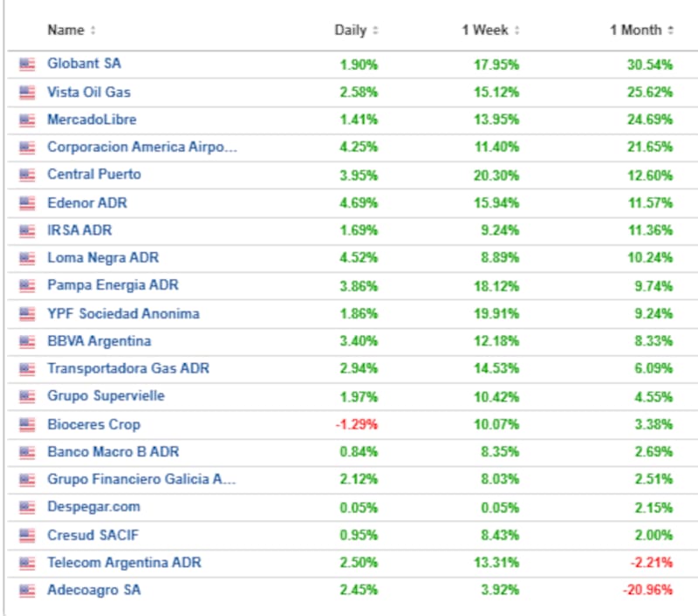
Task: Click the flag icon beside YPF Sociedad Anonima
Action: [27, 313]
